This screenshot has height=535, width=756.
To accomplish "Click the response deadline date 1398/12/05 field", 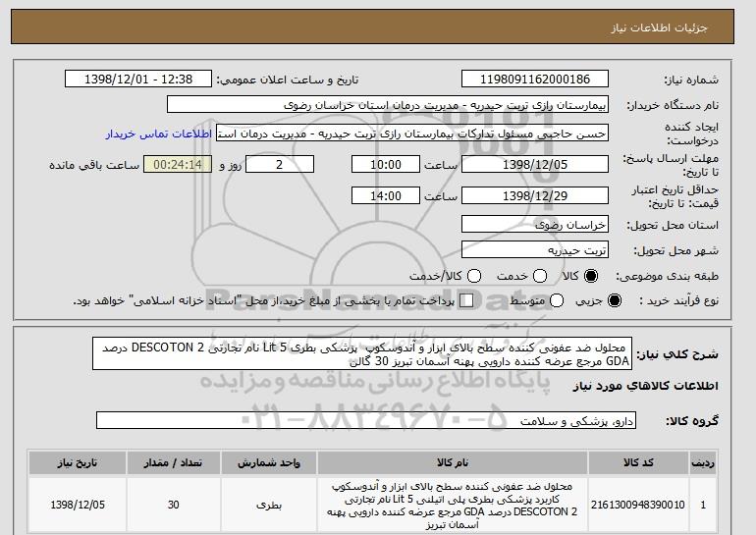I will 535,164.
